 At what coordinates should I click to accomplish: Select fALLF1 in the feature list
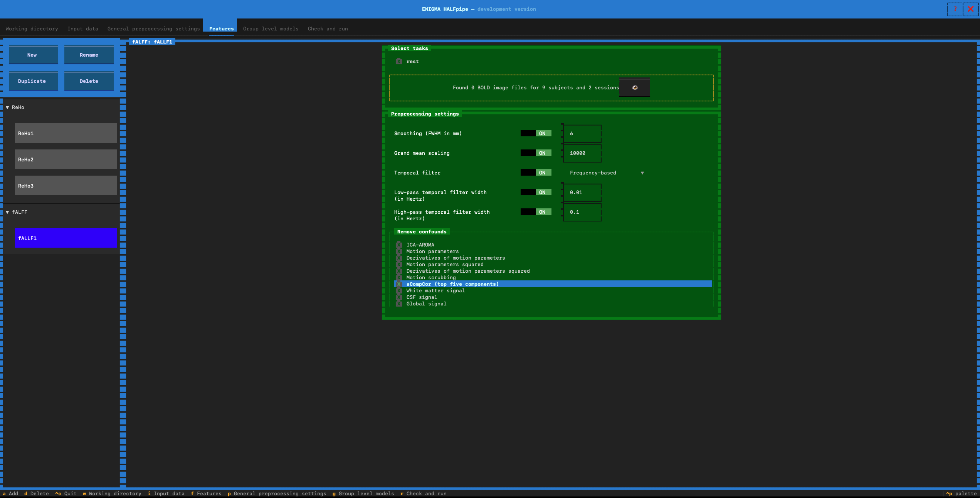(x=66, y=238)
